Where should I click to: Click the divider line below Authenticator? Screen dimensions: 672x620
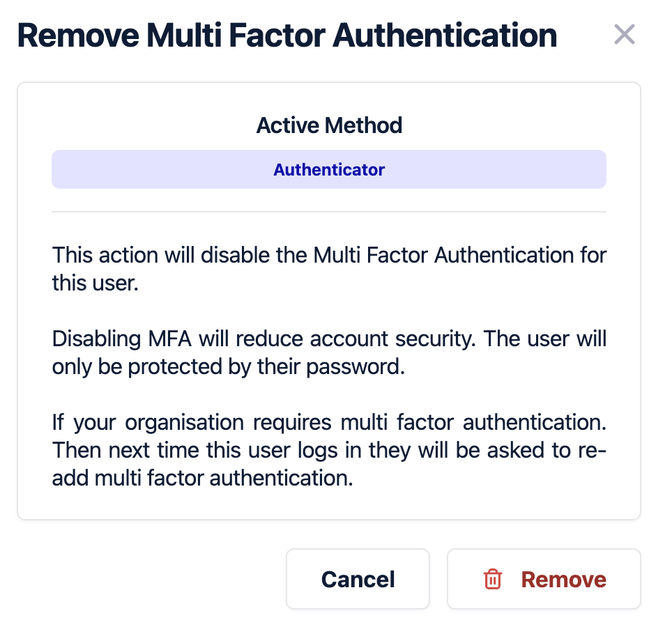[x=329, y=212]
